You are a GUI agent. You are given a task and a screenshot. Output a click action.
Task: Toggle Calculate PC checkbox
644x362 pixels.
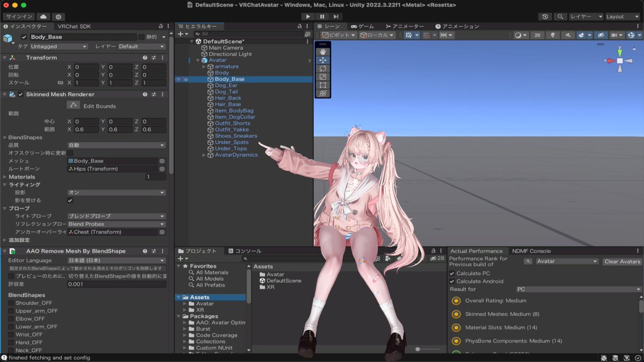[452, 274]
